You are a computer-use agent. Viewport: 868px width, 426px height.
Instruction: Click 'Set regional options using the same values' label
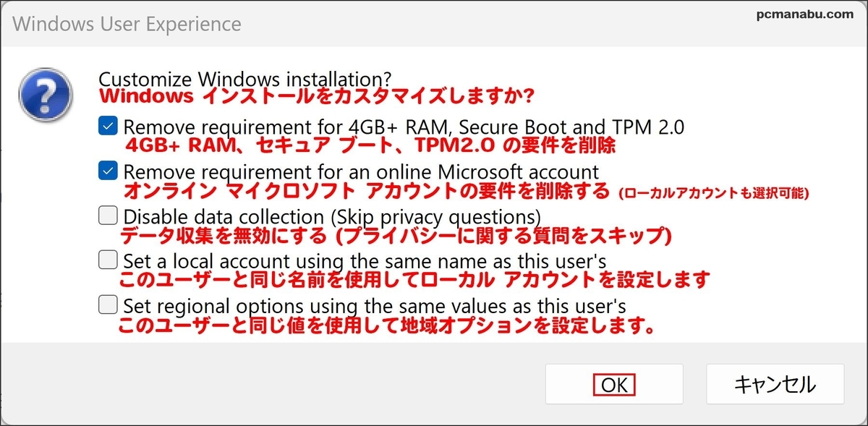coord(375,305)
